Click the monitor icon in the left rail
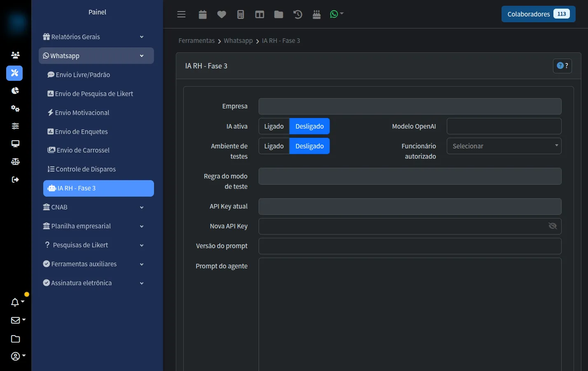This screenshot has height=371, width=588. pyautogui.click(x=15, y=144)
